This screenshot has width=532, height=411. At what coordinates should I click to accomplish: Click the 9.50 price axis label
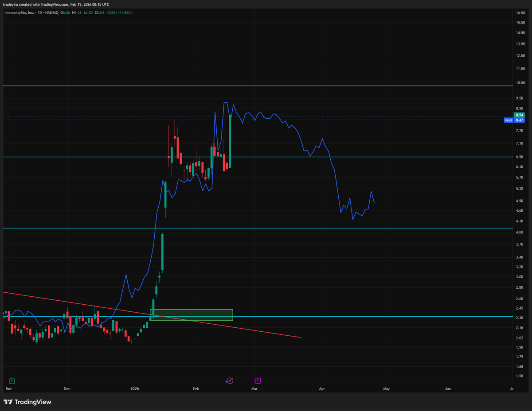[520, 98]
